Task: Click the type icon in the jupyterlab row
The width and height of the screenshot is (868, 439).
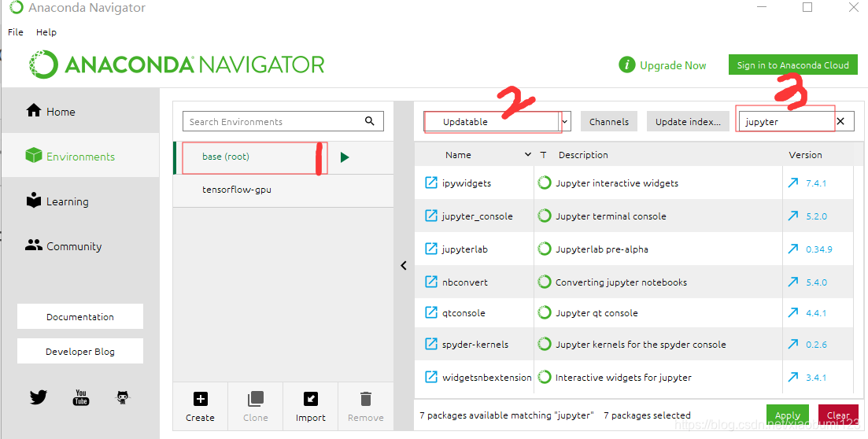Action: click(544, 249)
